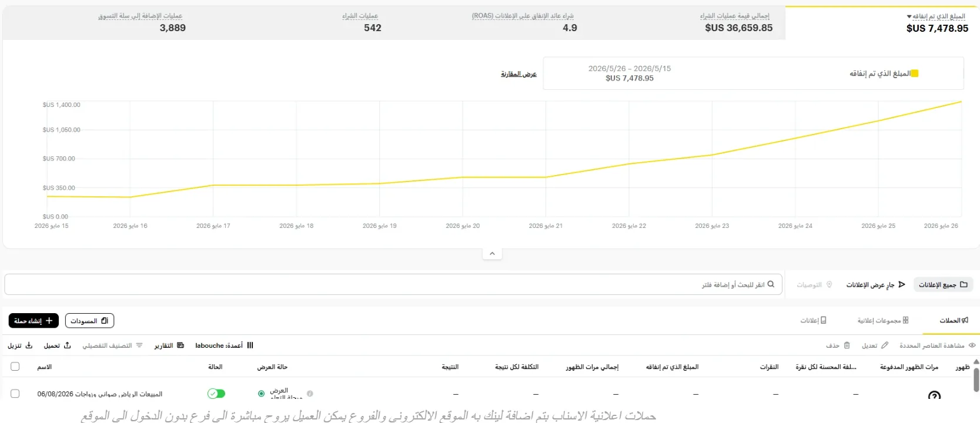The height and width of the screenshot is (423, 980).
Task: Open the breakdown filter (التصنيف التفصيلي)
Action: coord(113,345)
